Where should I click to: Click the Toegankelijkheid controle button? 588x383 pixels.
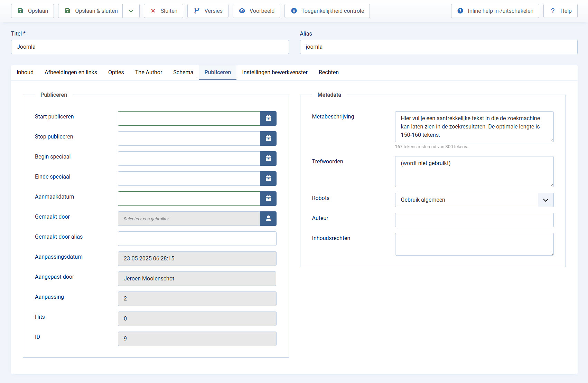(327, 11)
